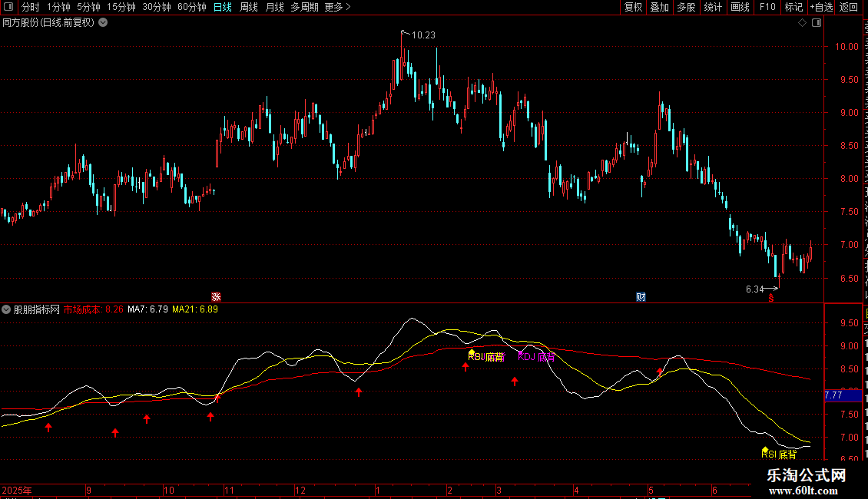The height and width of the screenshot is (499, 868).
Task: Click the RSI 底背 label near February
Action: 486,357
